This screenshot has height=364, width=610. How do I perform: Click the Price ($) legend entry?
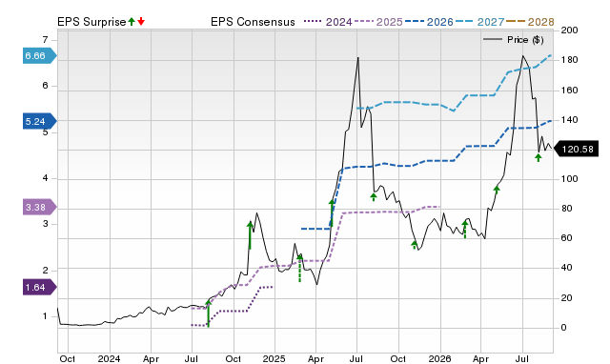pos(513,40)
